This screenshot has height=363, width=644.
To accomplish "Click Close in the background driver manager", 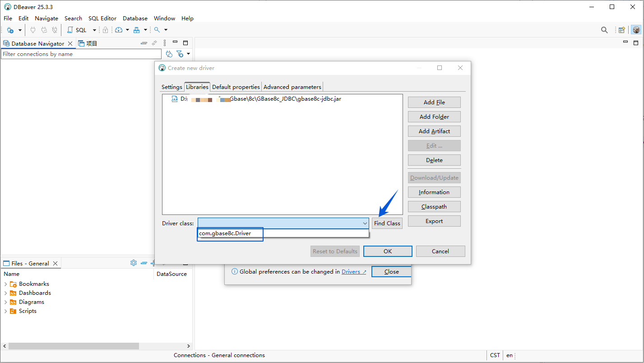I will (391, 272).
